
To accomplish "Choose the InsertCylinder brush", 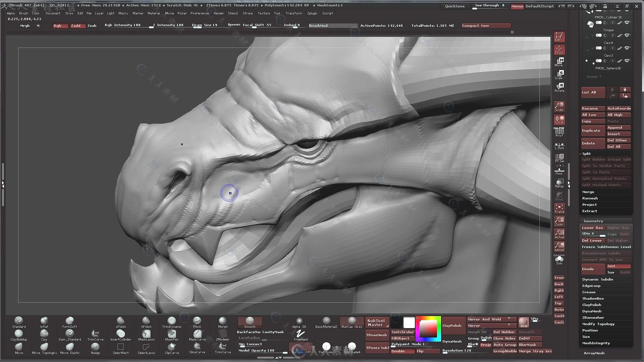I will coord(121,335).
